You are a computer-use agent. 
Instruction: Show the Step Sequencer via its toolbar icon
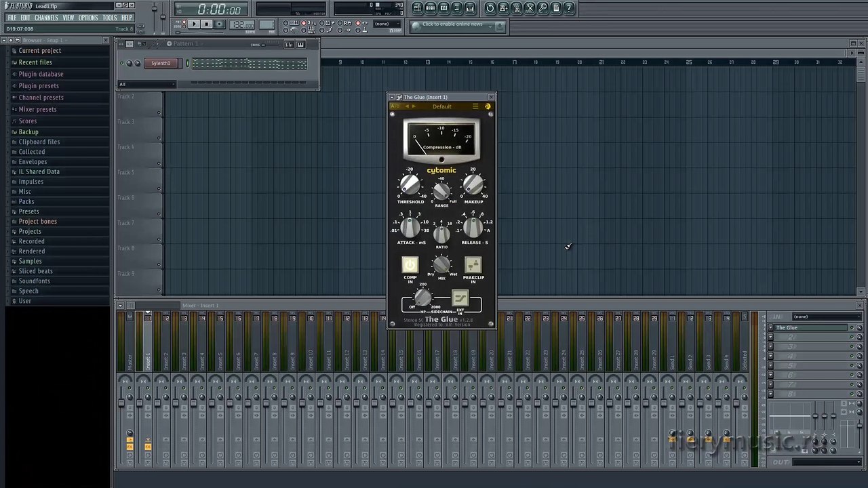pos(430,8)
